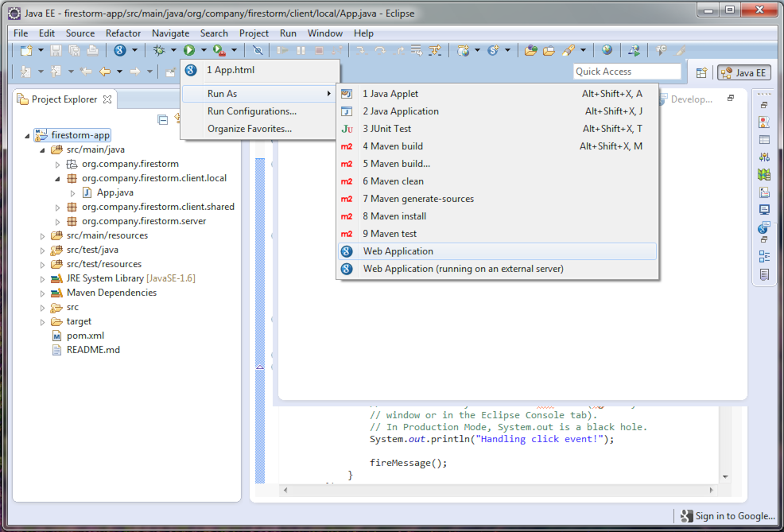The width and height of the screenshot is (784, 532).
Task: Open the Debug button dropdown arrow
Action: pos(173,50)
